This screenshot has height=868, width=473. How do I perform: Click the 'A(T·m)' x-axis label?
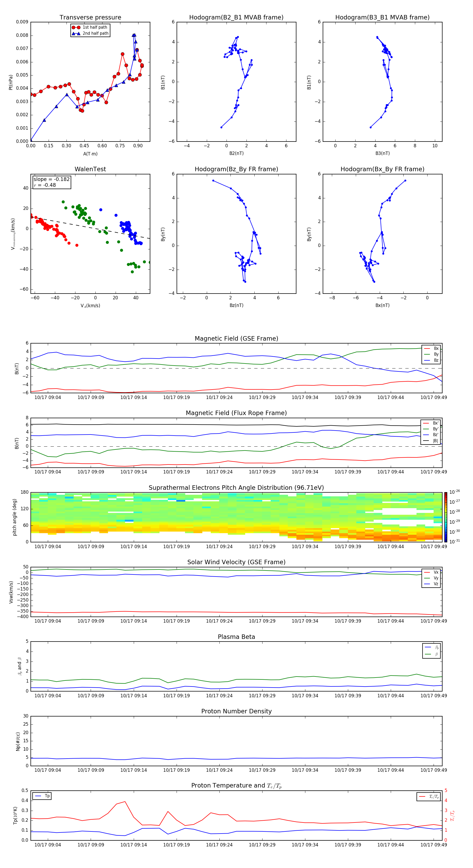coord(90,154)
